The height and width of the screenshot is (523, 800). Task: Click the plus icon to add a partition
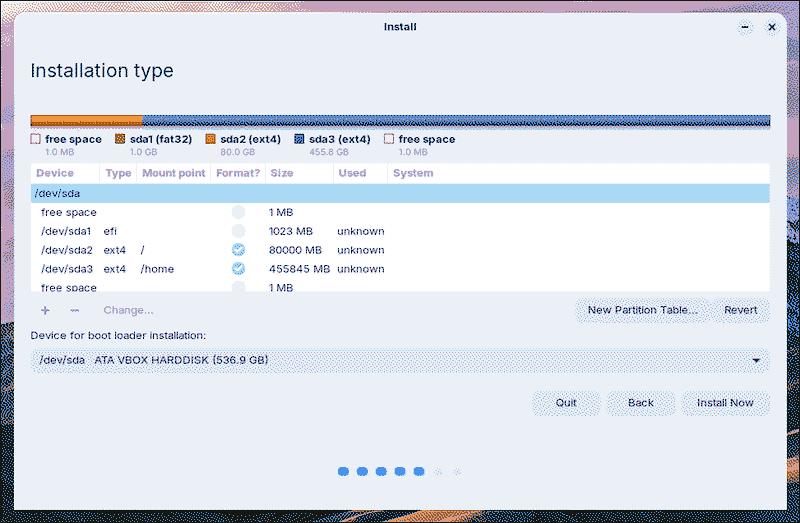[x=45, y=310]
